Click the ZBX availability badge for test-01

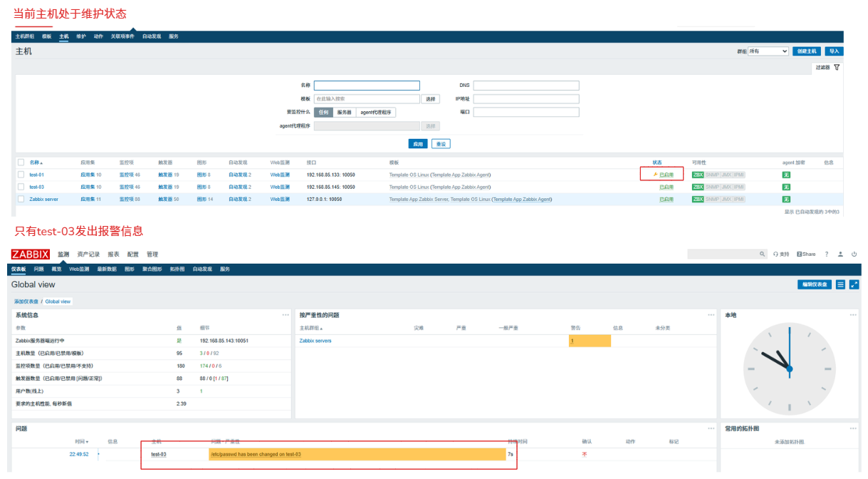pos(698,175)
